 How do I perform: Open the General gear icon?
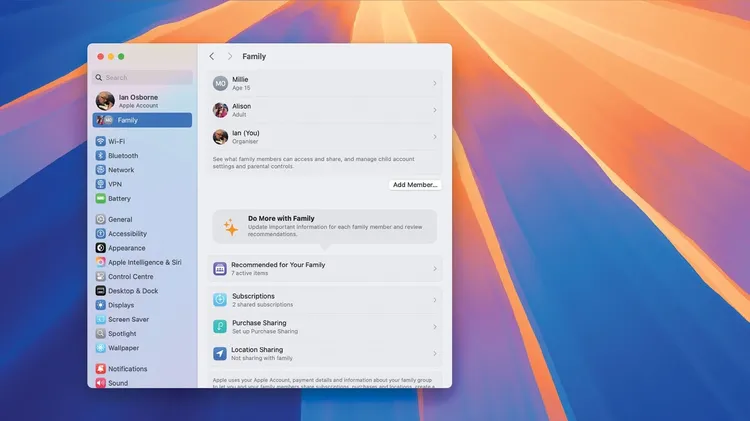point(100,219)
